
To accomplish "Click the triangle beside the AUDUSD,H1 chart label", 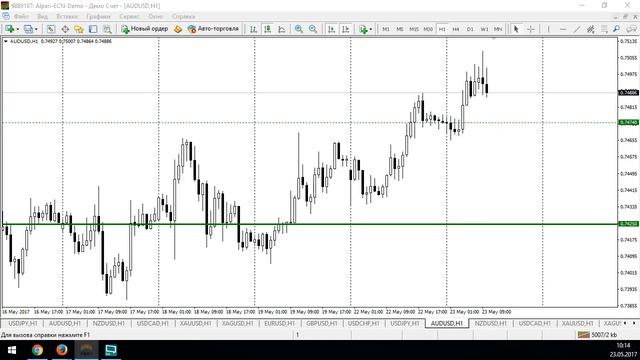I will (6, 41).
